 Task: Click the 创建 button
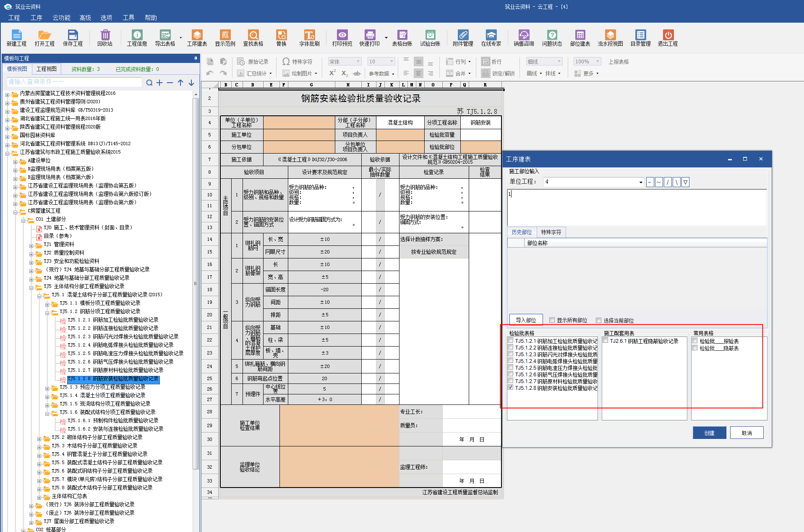click(709, 433)
